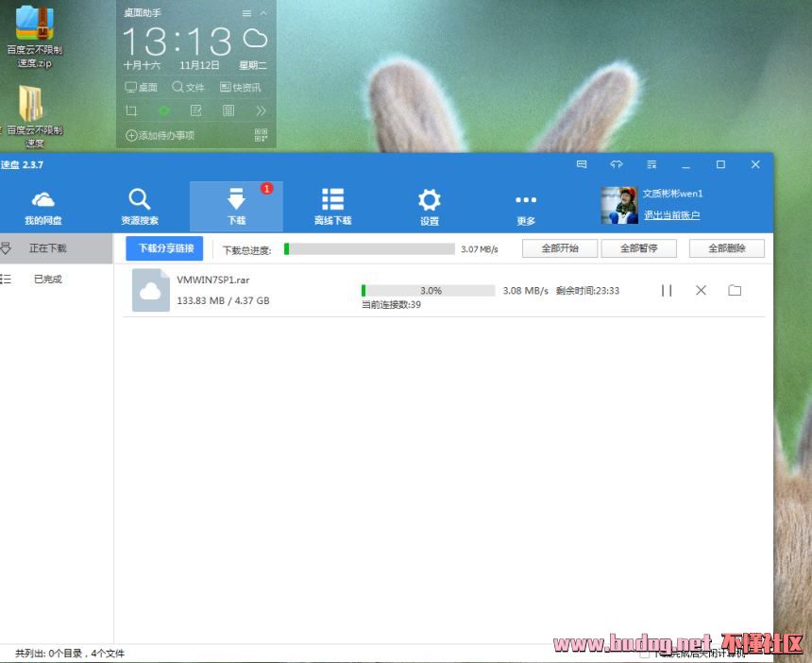The image size is (812, 663).
Task: Click the 星期二 weekday text
Action: pyautogui.click(x=253, y=65)
